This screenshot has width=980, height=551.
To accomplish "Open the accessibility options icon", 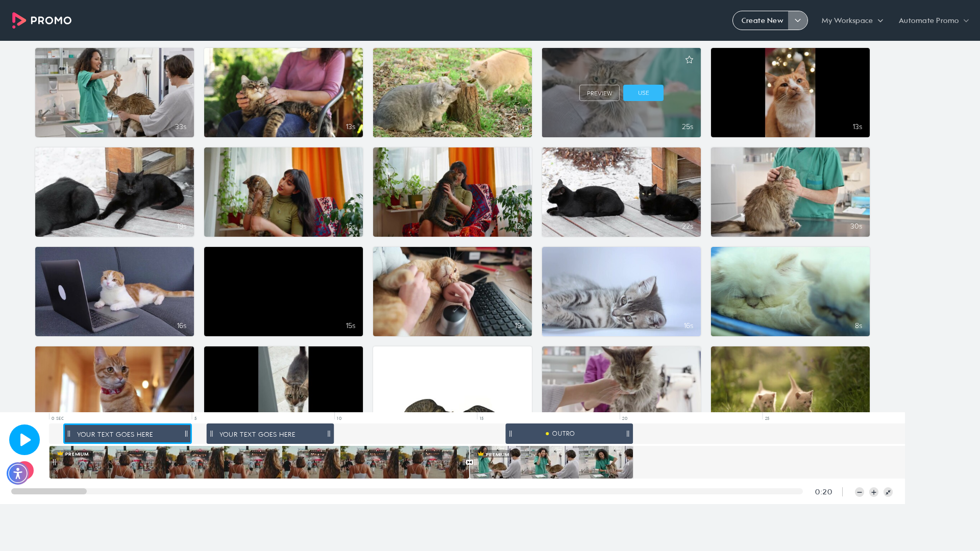I will tap(18, 473).
